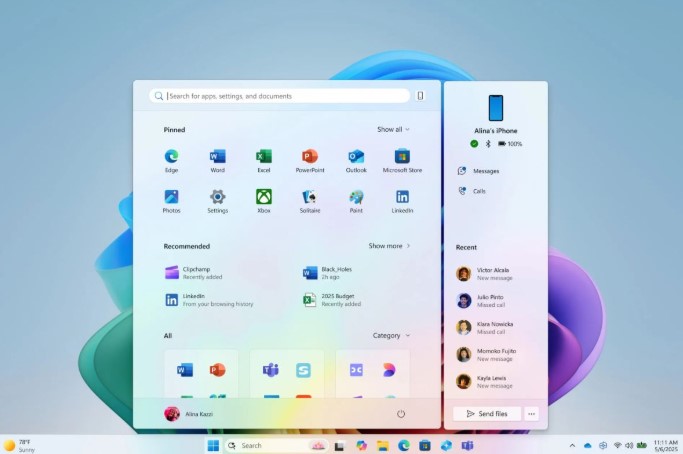Open Teams in the All category group
Screen dimensions: 683x454
point(271,370)
